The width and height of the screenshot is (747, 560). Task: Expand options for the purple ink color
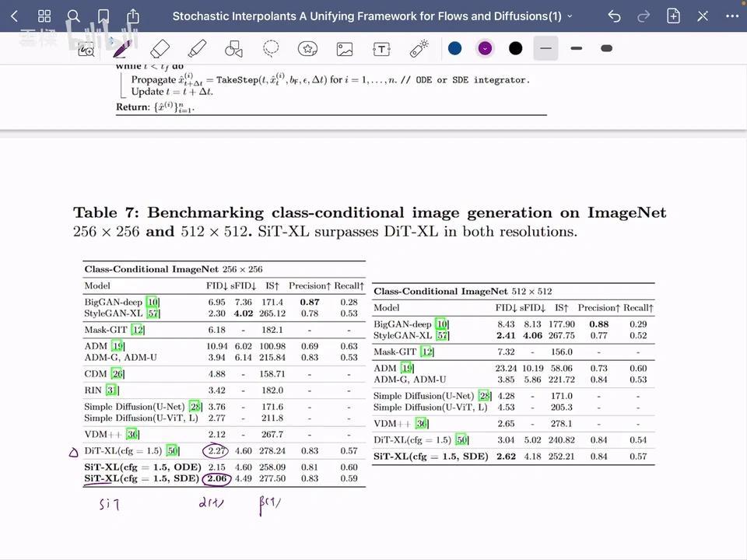(x=485, y=48)
